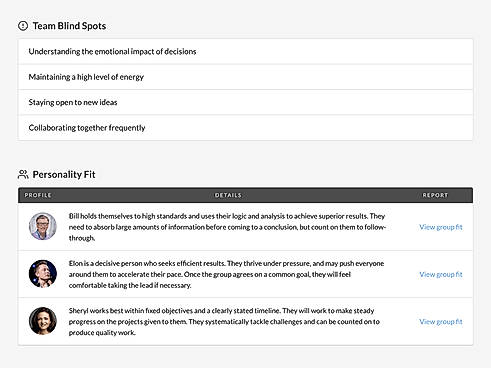This screenshot has width=491, height=368.
Task: Click 'Understanding the emotional impact of decisions' row
Action: [245, 51]
